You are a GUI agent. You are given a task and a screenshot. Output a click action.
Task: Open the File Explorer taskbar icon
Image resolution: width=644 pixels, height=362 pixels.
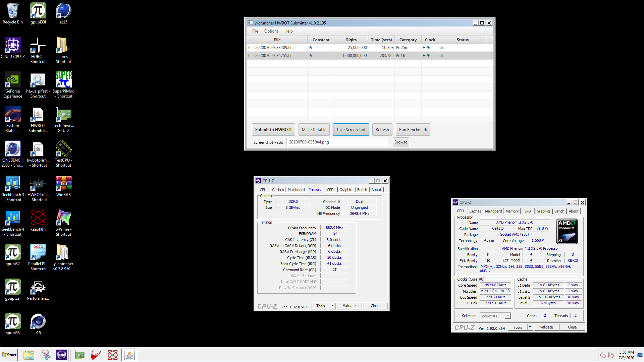[29, 355]
